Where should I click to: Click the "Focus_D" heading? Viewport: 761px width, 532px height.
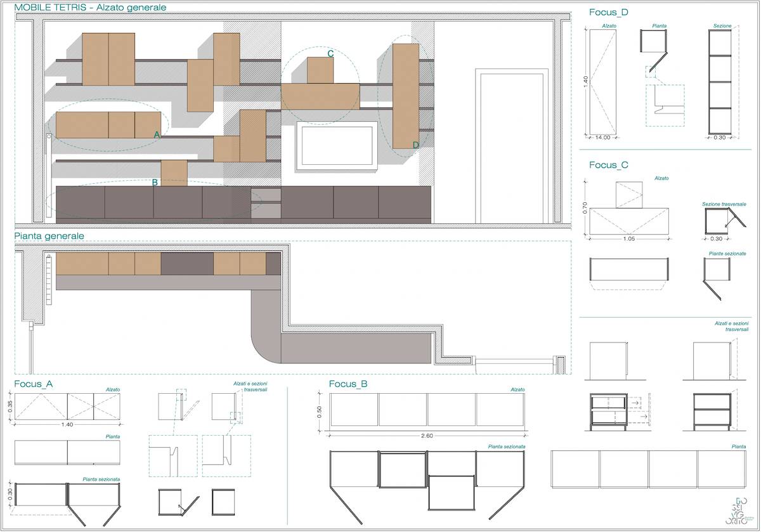[608, 12]
